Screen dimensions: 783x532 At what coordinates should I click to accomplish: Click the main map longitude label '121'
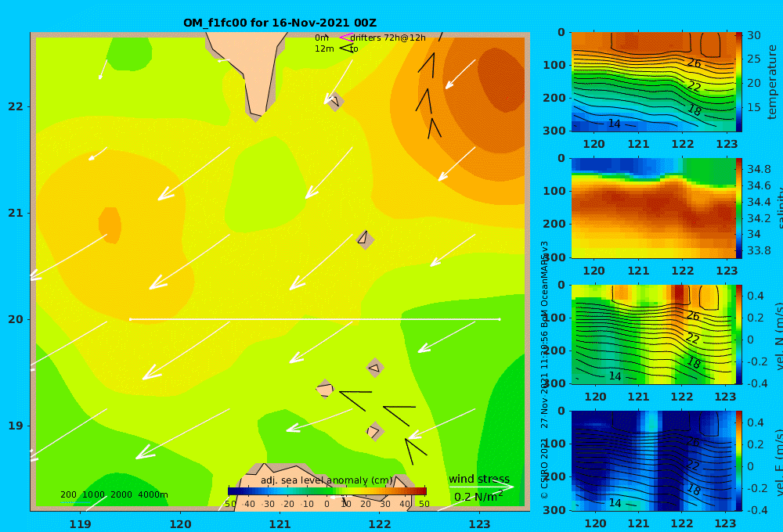coord(280,524)
